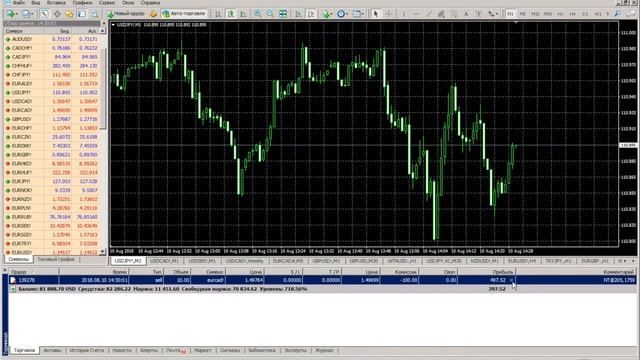Open the Navigator panel star-folder icon
This screenshot has width=640, height=360.
click(x=69, y=14)
